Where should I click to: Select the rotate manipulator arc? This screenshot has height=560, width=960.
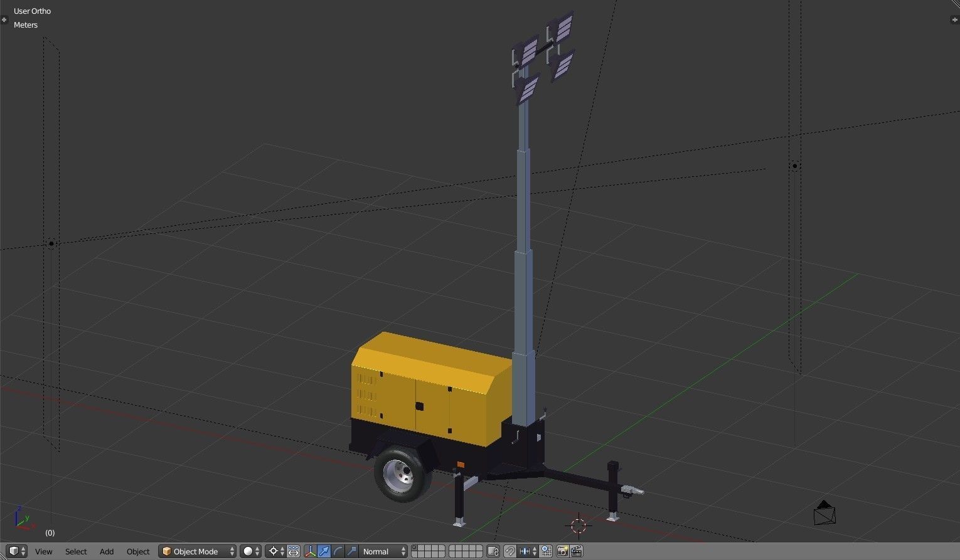click(338, 551)
